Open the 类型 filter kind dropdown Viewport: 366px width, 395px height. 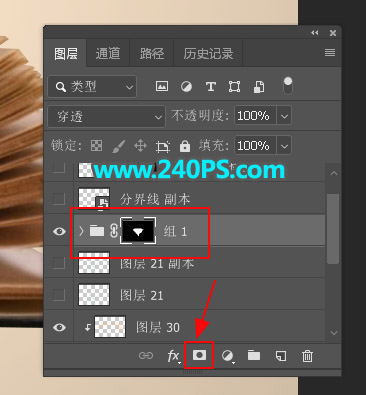point(92,87)
